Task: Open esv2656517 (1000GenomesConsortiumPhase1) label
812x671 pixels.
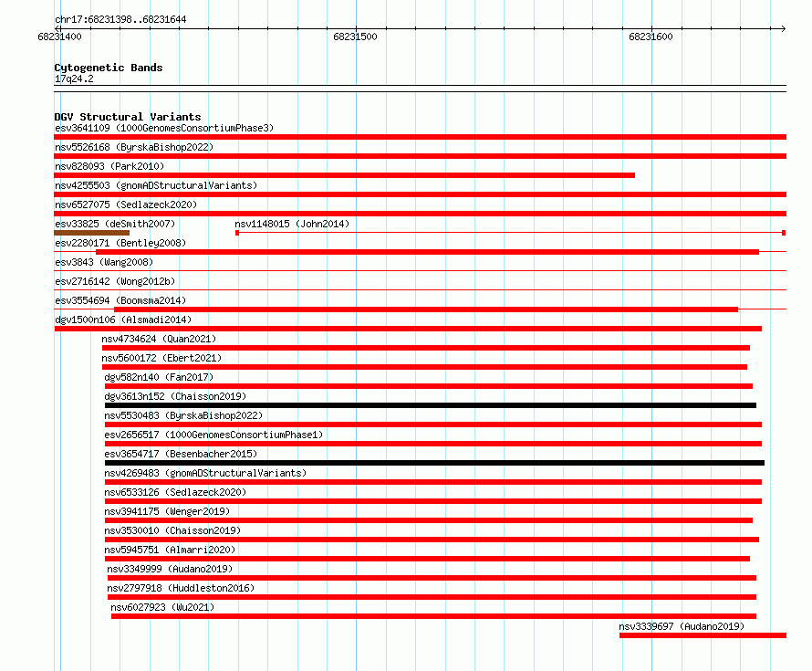Action: click(x=213, y=435)
